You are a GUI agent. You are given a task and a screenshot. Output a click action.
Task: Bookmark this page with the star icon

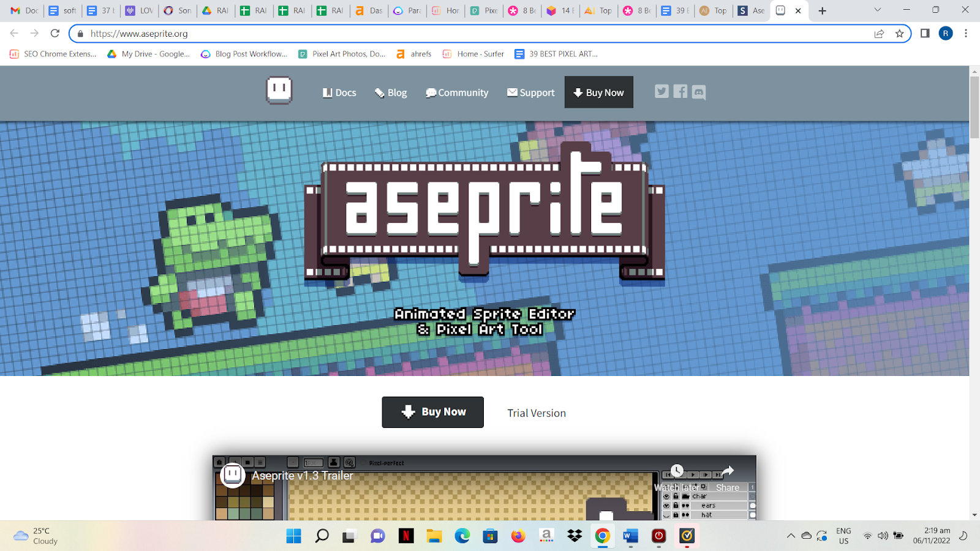[899, 34]
